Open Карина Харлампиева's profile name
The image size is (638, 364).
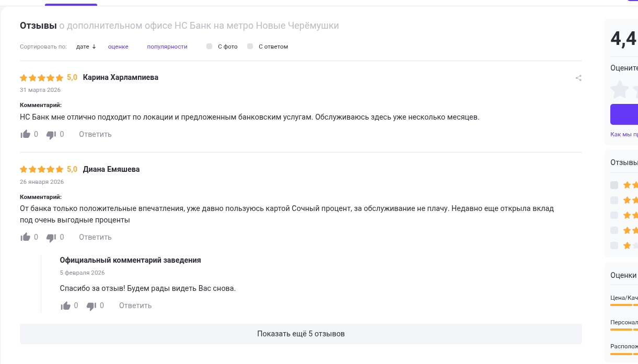click(x=121, y=77)
